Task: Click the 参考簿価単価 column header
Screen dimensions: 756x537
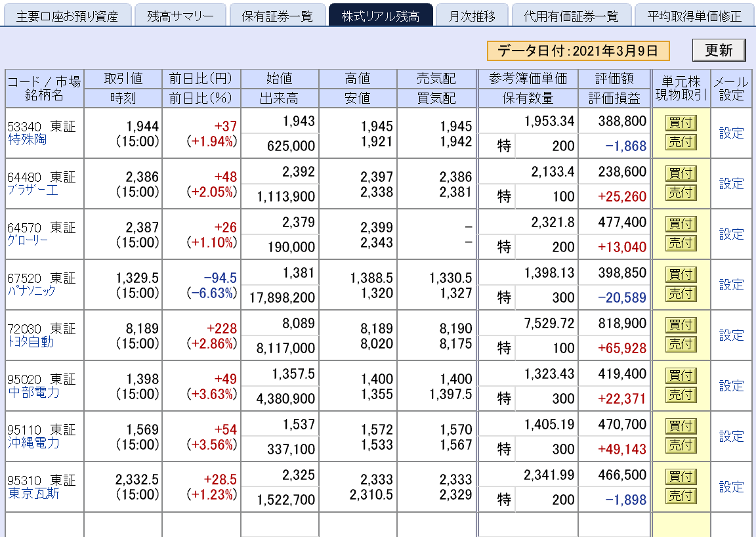Action: pyautogui.click(x=528, y=79)
